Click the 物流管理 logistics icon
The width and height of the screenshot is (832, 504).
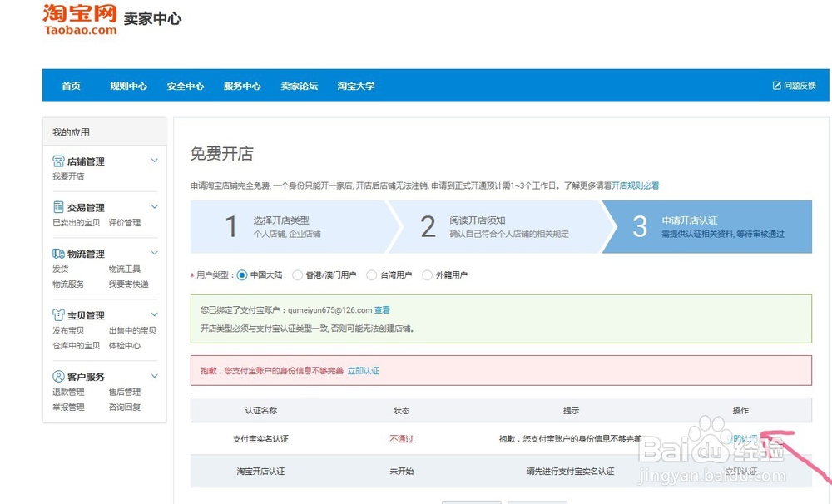(59, 254)
